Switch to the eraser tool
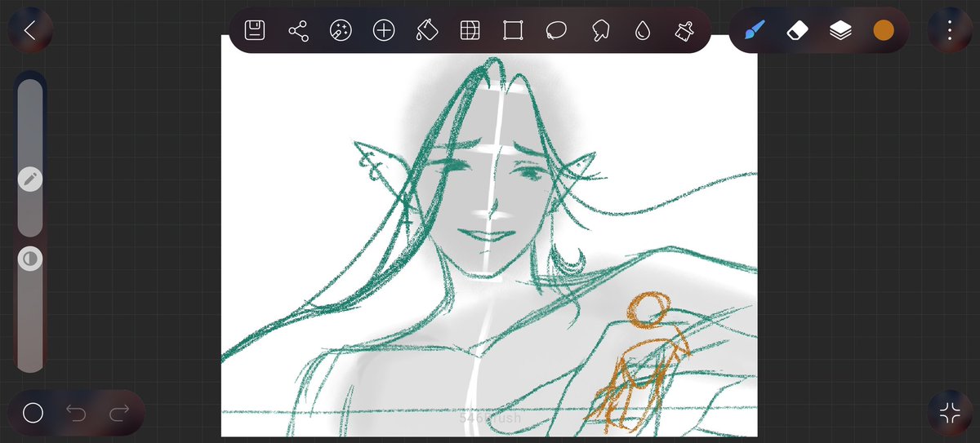The image size is (980, 443). click(x=797, y=30)
